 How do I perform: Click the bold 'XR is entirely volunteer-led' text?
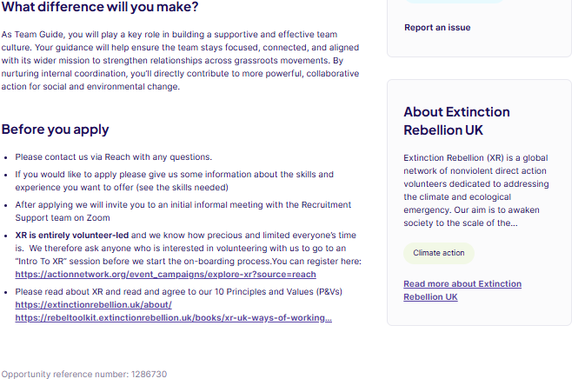pos(71,235)
